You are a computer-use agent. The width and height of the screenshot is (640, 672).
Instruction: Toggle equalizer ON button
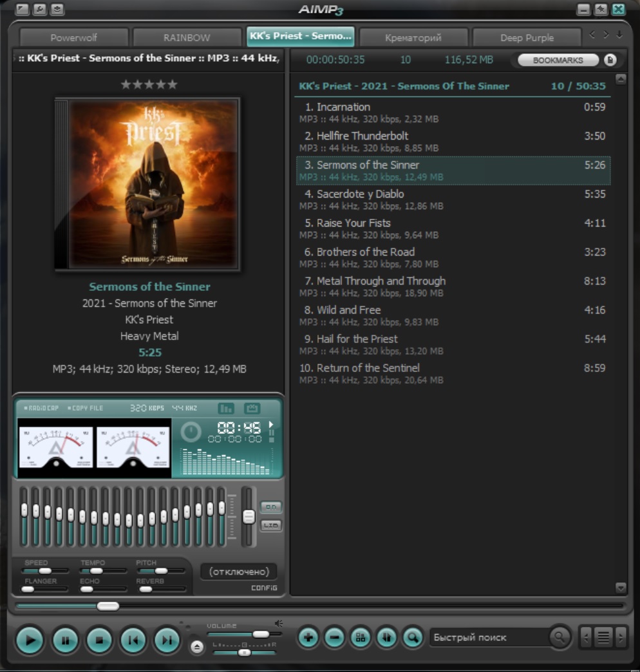[271, 507]
